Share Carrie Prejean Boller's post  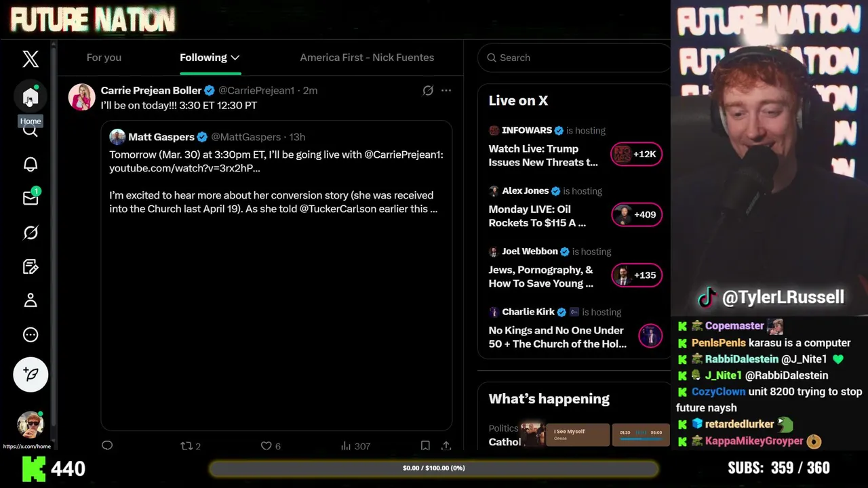pyautogui.click(x=446, y=445)
